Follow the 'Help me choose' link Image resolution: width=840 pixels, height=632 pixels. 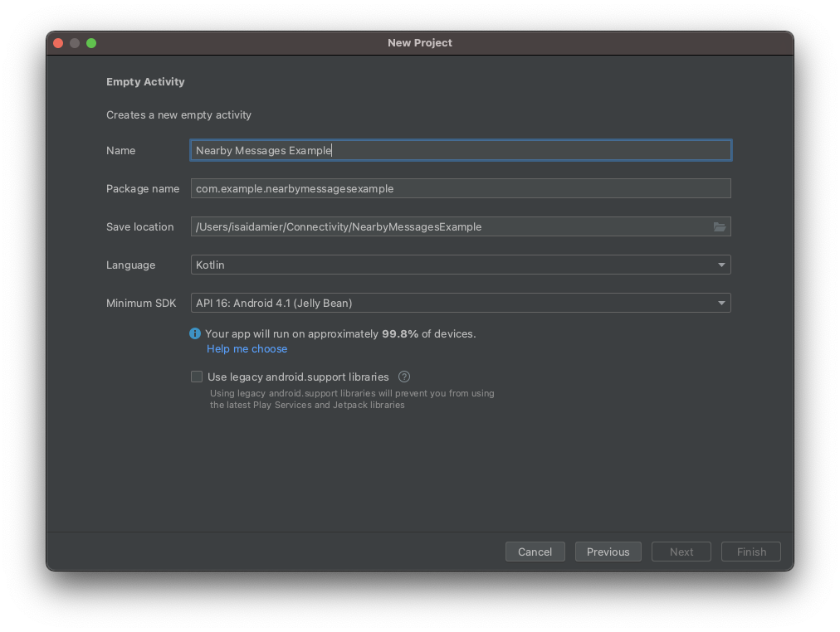(x=247, y=349)
